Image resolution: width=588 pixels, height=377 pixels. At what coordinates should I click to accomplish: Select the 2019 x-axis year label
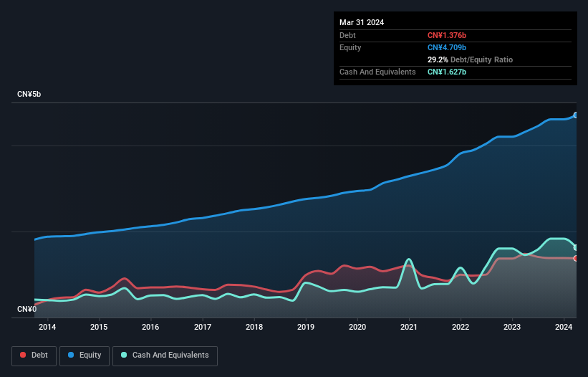(x=306, y=328)
